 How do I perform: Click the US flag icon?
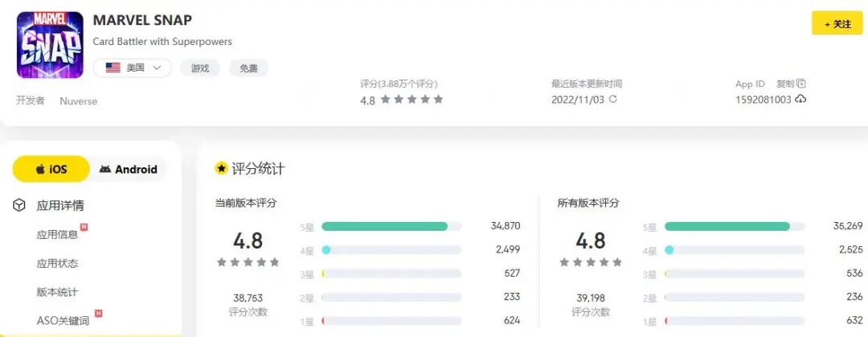click(113, 68)
